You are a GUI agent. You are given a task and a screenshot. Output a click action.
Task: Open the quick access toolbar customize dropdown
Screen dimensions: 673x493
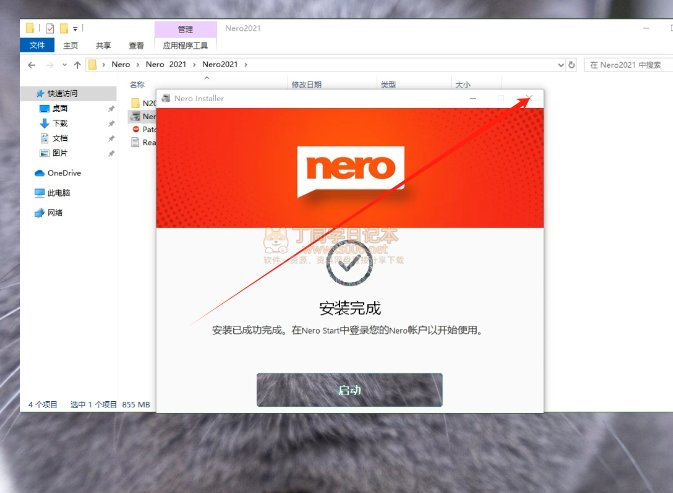click(75, 29)
